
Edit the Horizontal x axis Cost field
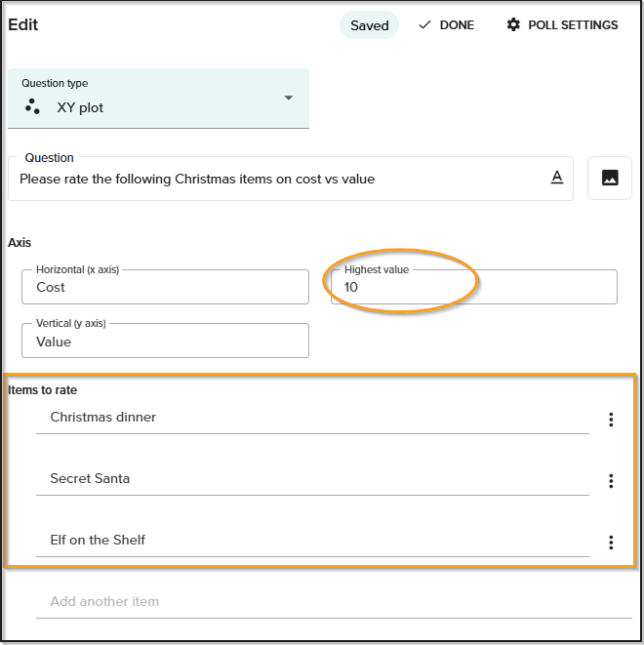[x=165, y=287]
